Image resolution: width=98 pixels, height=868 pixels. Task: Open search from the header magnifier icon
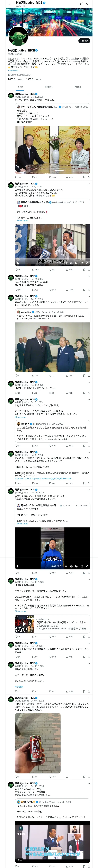click(88, 4)
